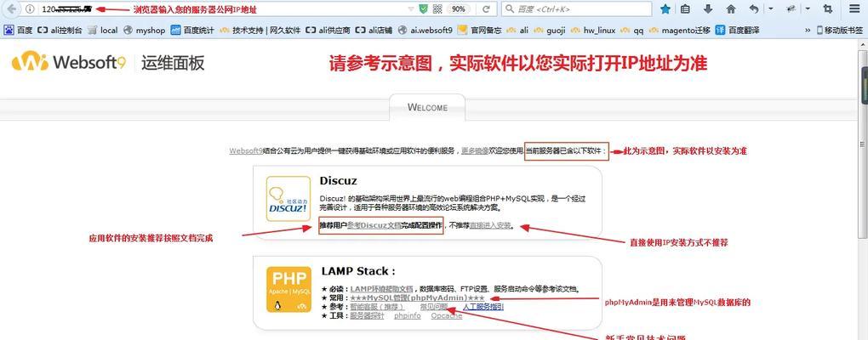Reset the 90% zoom level indicator
The image size is (868, 340).
click(x=459, y=8)
